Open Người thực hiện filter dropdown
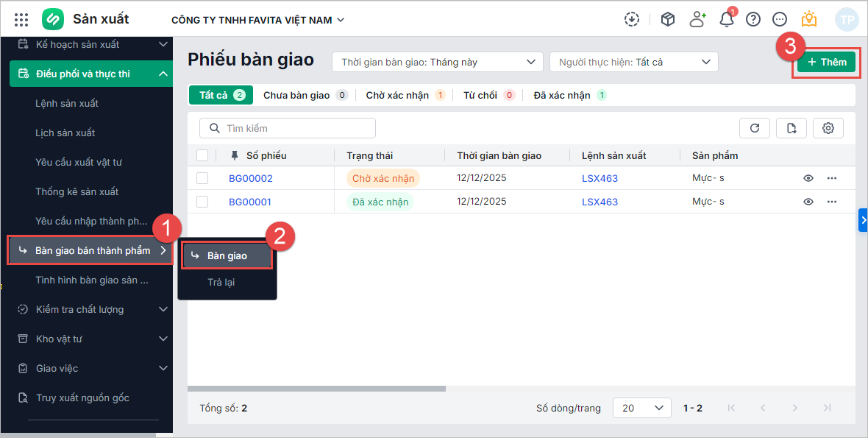The width and height of the screenshot is (868, 438). click(x=634, y=62)
